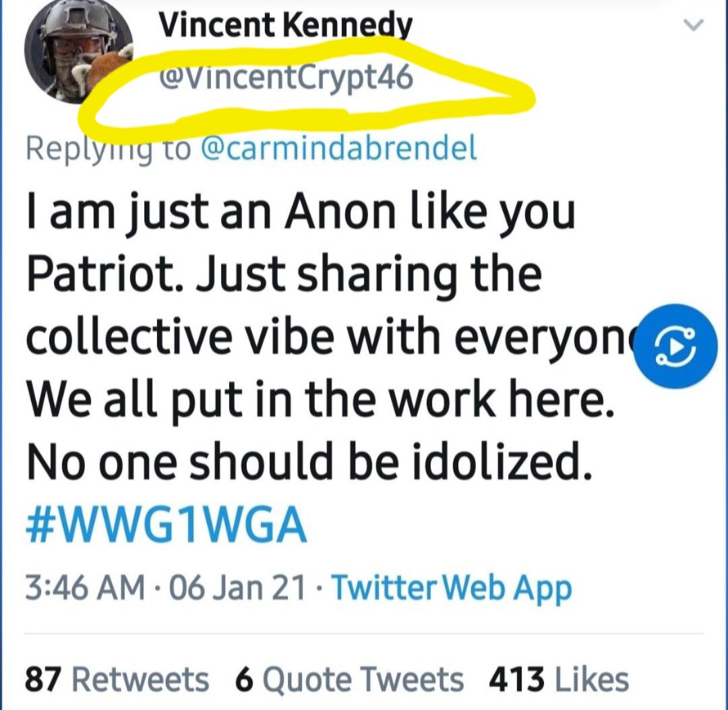Open the Twitter Web App source link

(452, 588)
